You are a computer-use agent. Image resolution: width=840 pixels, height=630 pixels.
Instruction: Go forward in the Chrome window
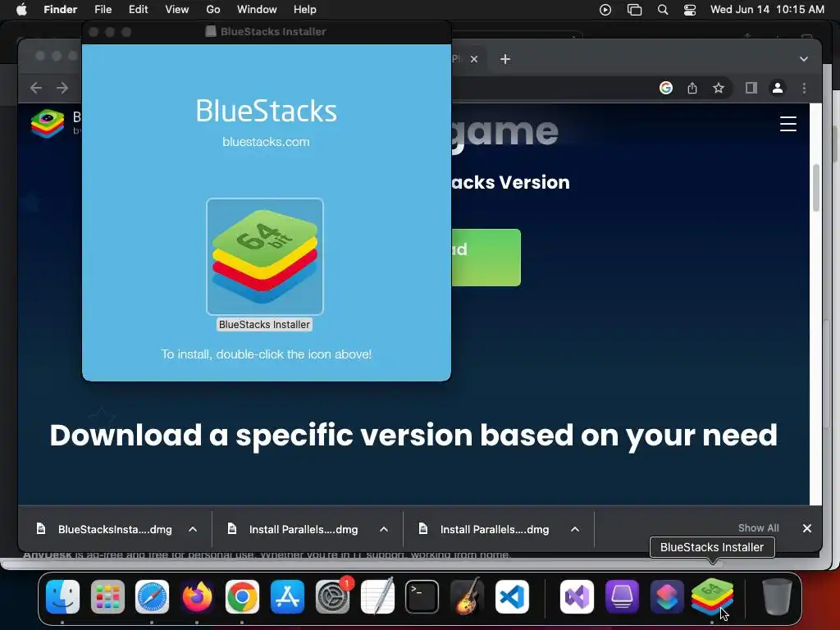(62, 88)
